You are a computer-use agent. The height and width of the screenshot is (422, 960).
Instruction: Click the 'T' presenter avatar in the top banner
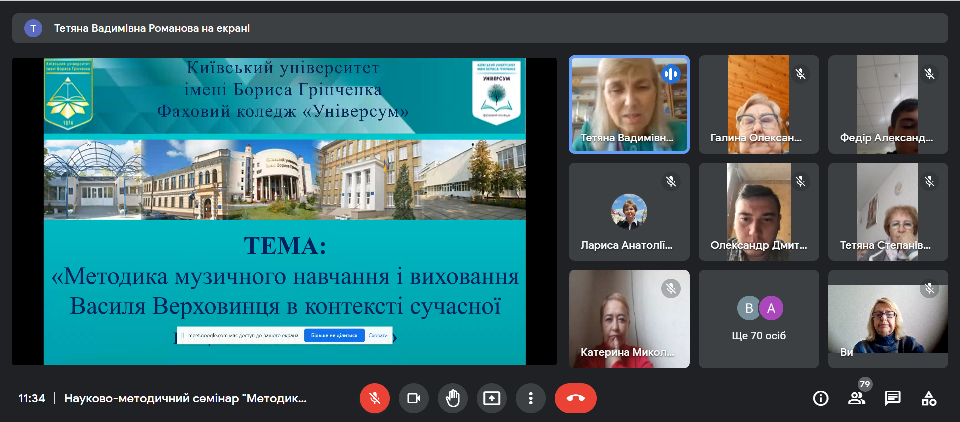coord(33,28)
